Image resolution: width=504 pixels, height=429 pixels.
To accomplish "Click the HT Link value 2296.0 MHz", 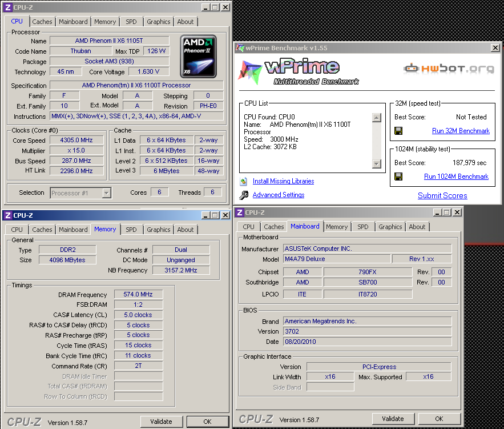I will point(76,171).
